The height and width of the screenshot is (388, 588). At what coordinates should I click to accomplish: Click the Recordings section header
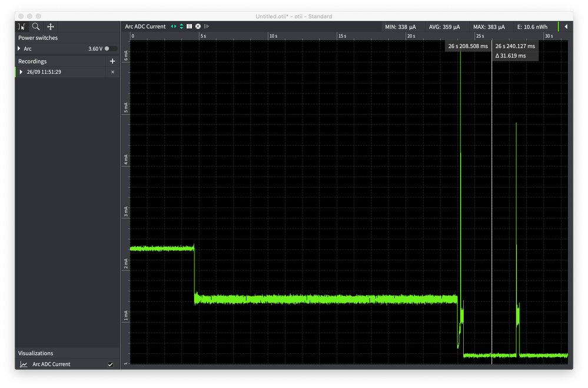[32, 61]
